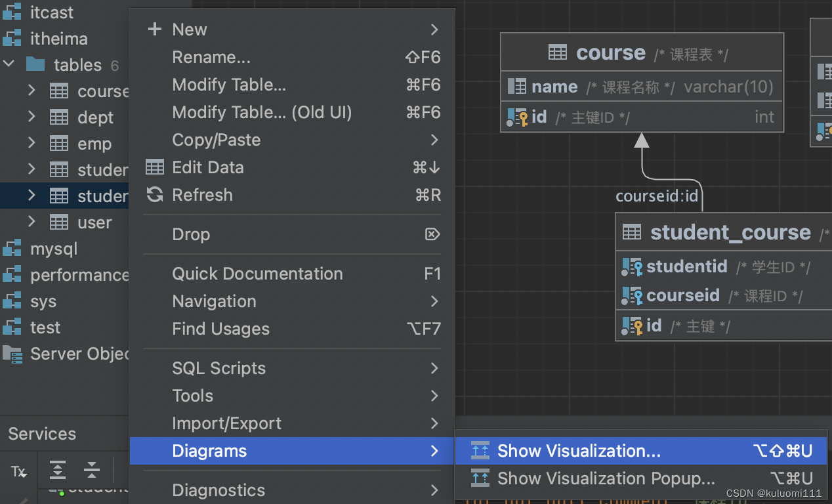Click the Tx transaction icon in Services
The image size is (832, 504).
click(19, 471)
